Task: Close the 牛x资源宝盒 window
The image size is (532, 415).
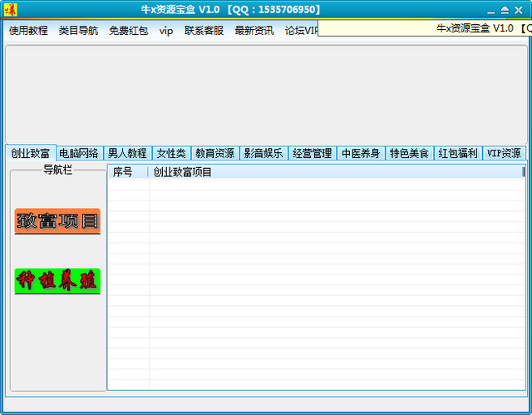Action: (519, 11)
